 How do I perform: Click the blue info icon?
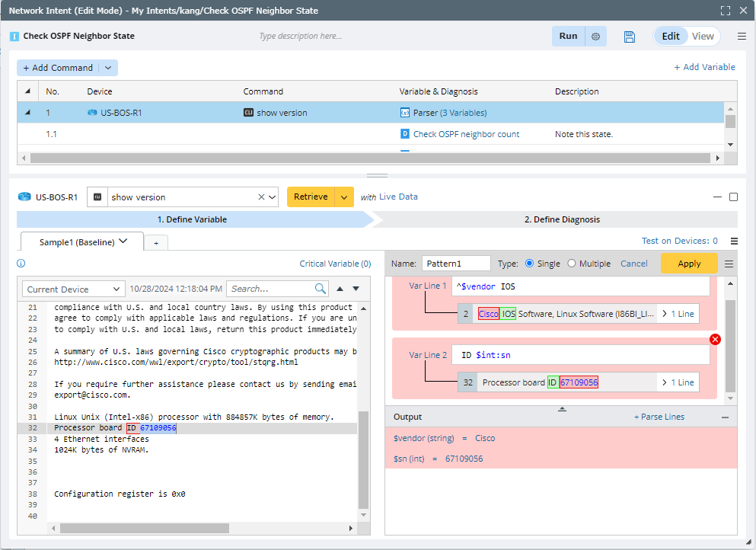click(x=21, y=264)
